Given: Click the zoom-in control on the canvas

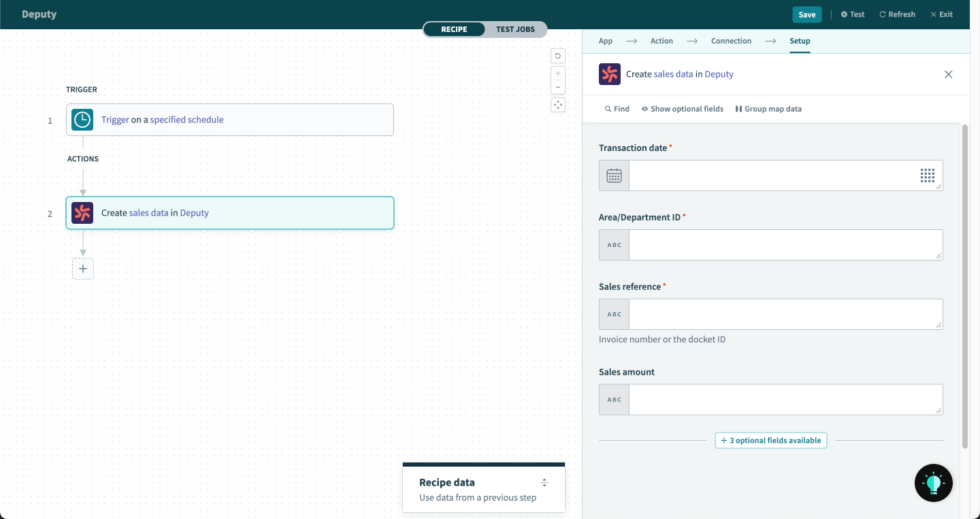Looking at the screenshot, I should [557, 73].
